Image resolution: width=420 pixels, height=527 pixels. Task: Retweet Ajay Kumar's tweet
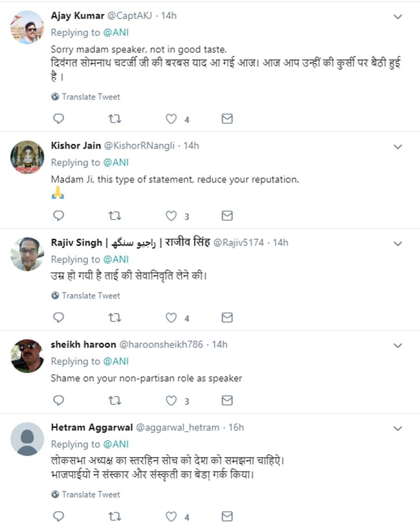coord(115,119)
